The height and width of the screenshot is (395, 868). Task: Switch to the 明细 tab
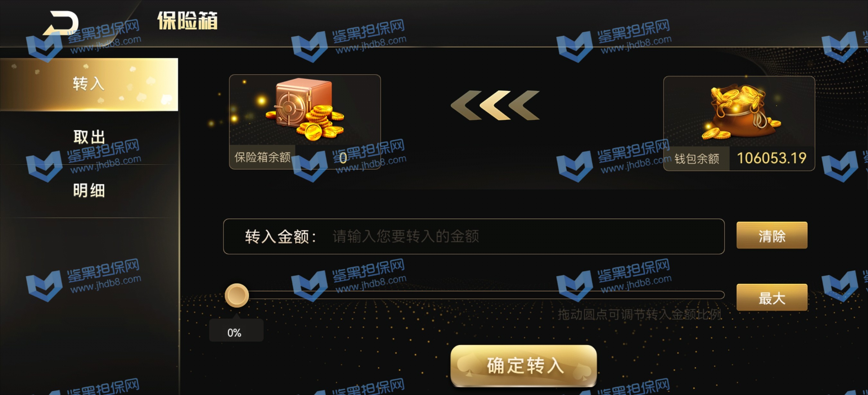[89, 191]
